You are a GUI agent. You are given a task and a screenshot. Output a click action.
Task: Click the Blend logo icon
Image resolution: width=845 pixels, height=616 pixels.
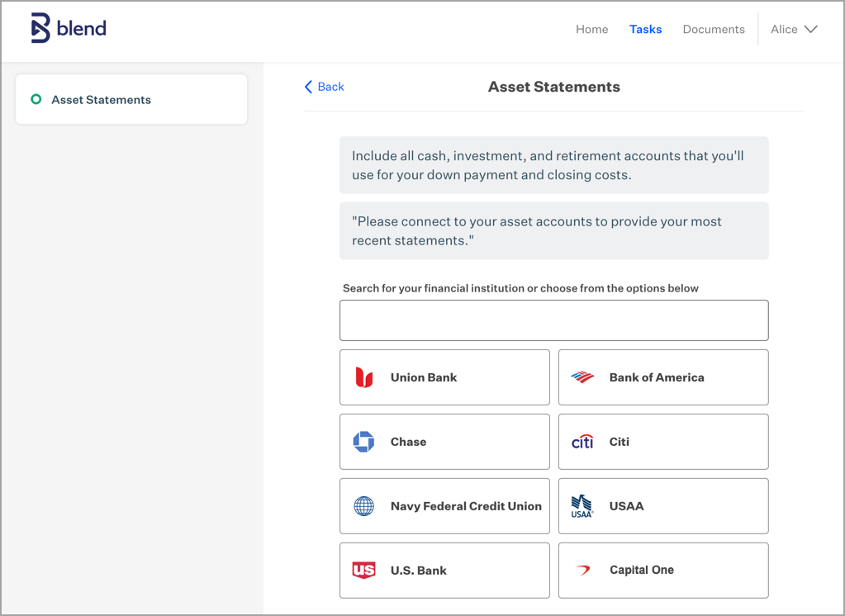[40, 28]
